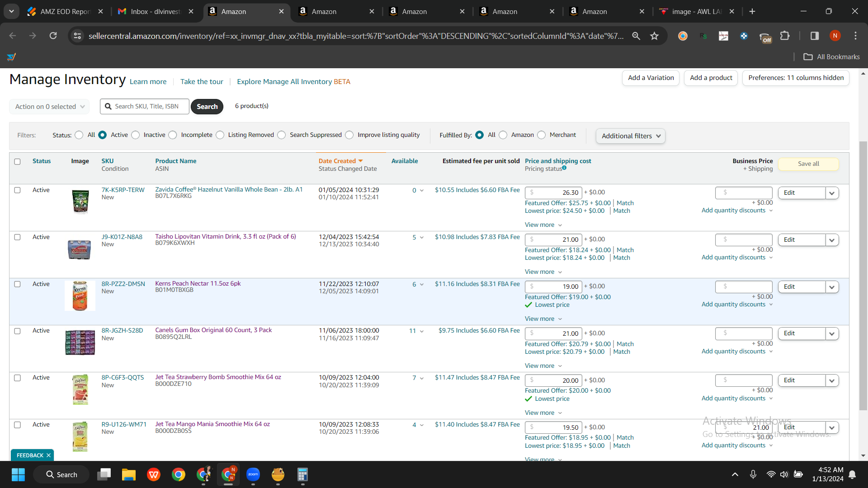
Task: Open the notification bell in system tray
Action: (852, 474)
